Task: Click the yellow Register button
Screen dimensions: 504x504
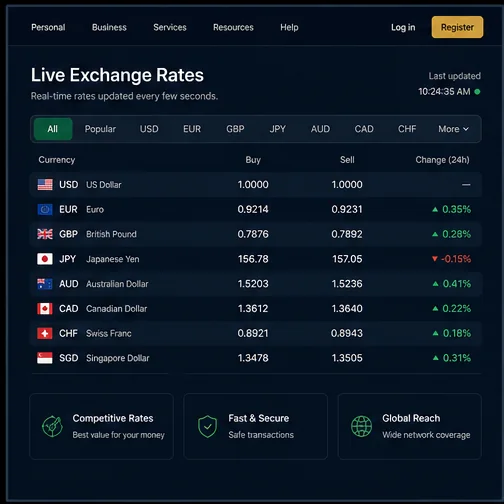Action: click(x=457, y=27)
